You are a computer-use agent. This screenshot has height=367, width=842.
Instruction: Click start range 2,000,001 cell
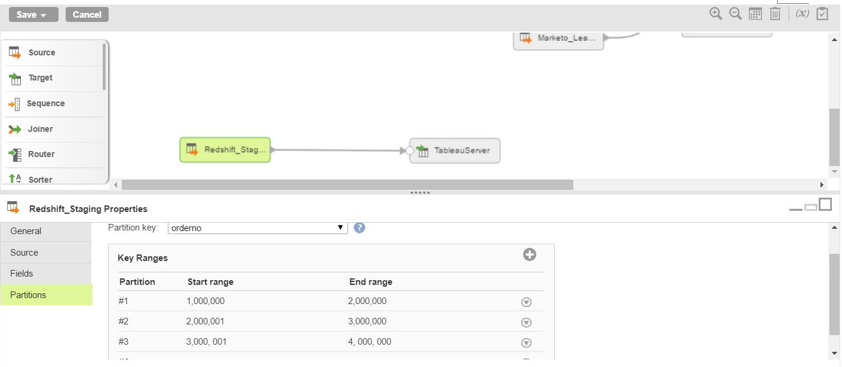click(x=205, y=321)
